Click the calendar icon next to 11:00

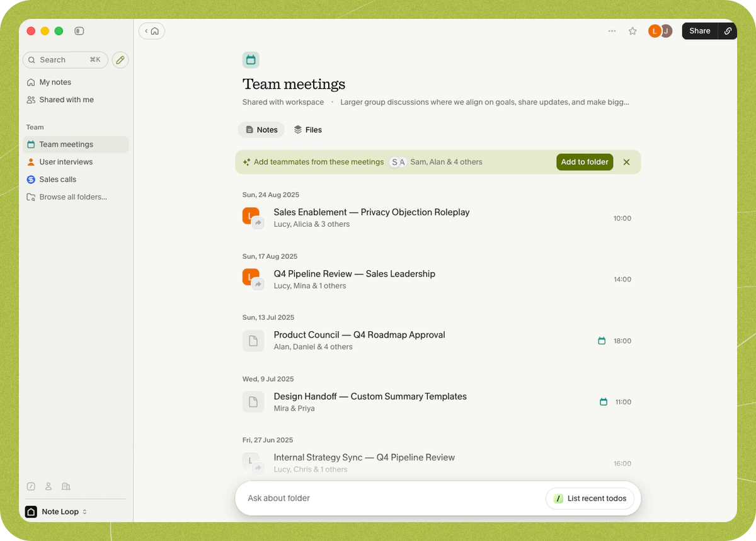pos(604,402)
